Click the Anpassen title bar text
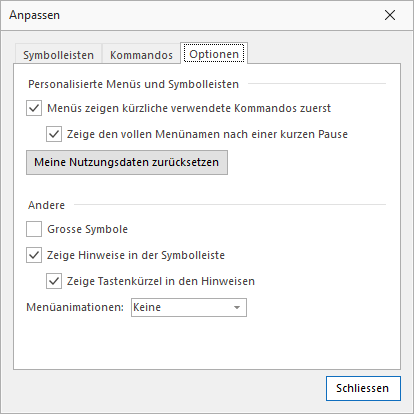 coord(35,15)
